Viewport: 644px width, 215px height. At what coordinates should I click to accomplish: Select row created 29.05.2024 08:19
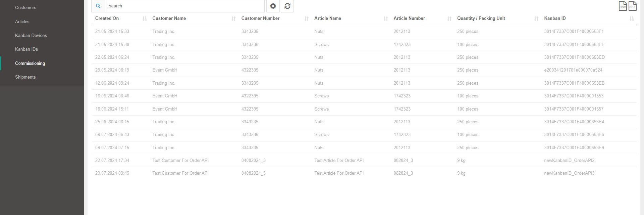pyautogui.click(x=364, y=70)
